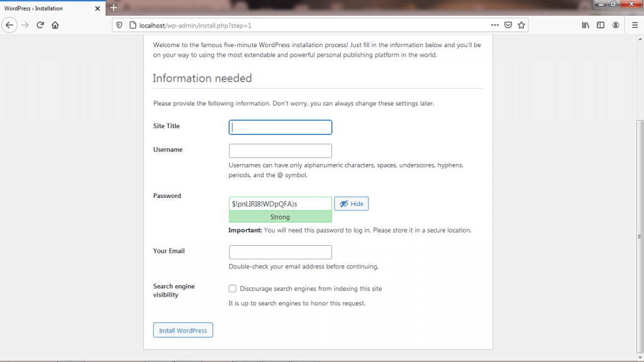
Task: Reload the current page
Action: coord(40,25)
